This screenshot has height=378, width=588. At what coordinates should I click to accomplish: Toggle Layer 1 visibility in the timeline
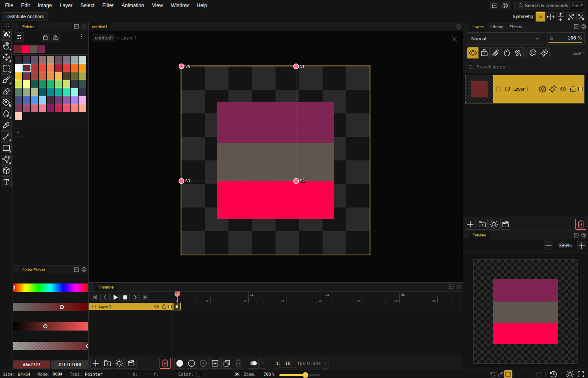(x=157, y=307)
